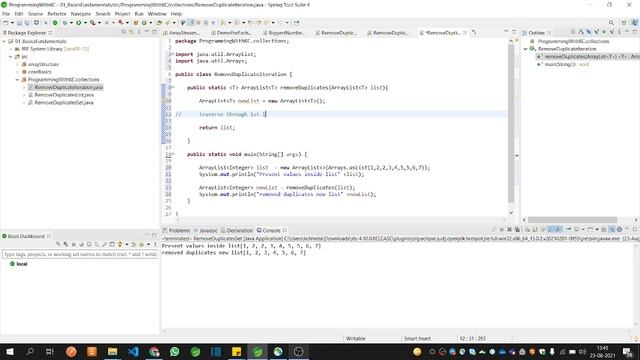This screenshot has width=640, height=360.
Task: Toggle Link with Editor in Package Explorer
Action: point(131,32)
